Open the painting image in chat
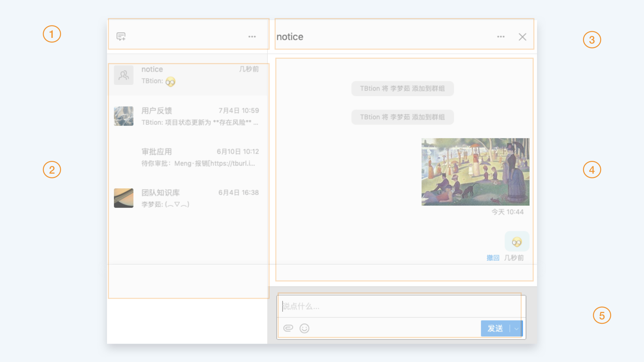644x362 pixels. pyautogui.click(x=475, y=172)
